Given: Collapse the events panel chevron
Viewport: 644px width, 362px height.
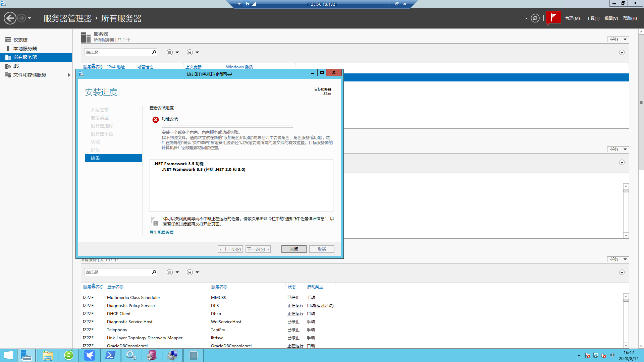Looking at the screenshot, I should pyautogui.click(x=622, y=163).
